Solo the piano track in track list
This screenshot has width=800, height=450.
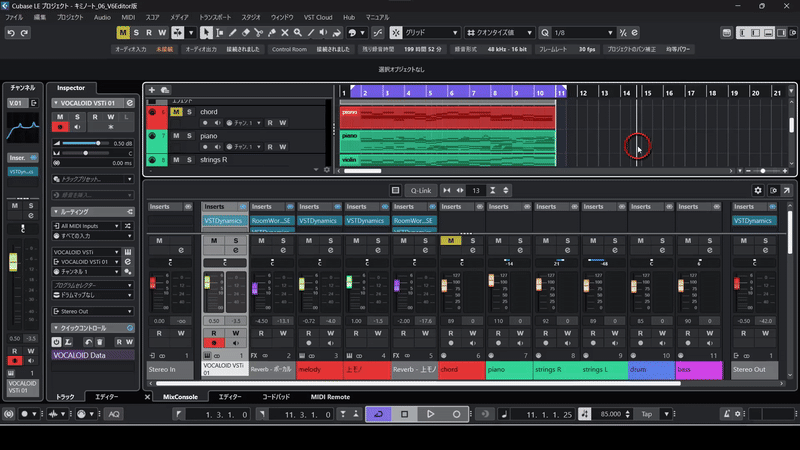click(x=189, y=136)
